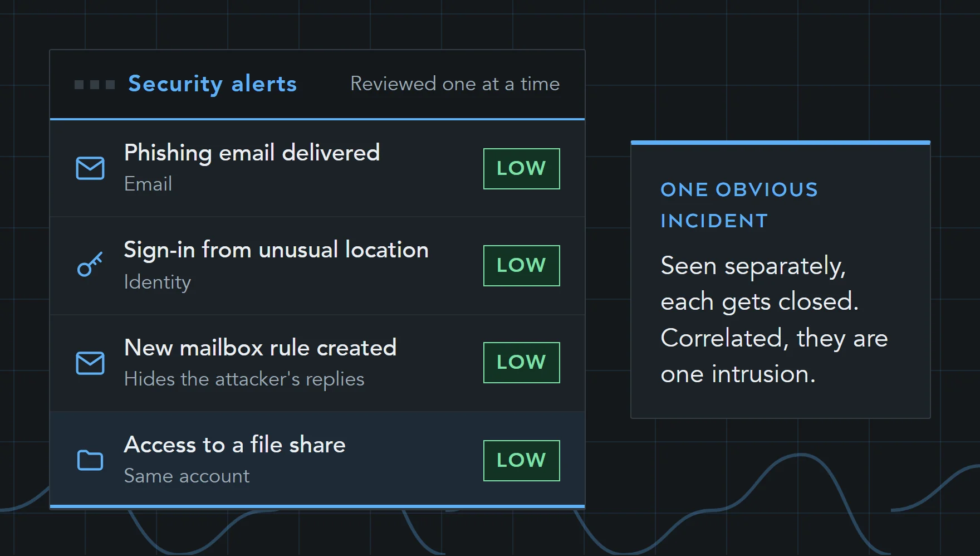The width and height of the screenshot is (980, 556).
Task: Click the LOW badge on Sign-in from unusual location
Action: tap(522, 266)
